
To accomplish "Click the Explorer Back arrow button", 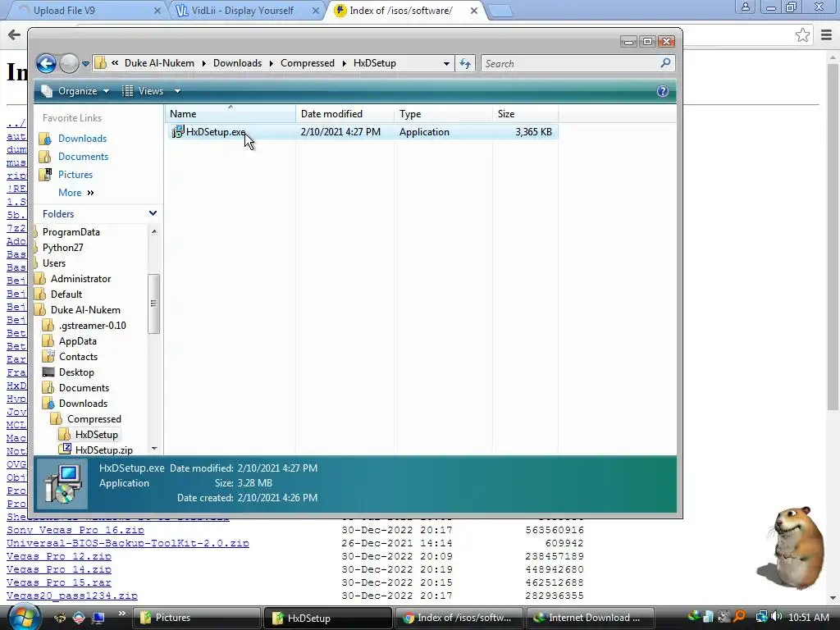I will click(x=46, y=64).
